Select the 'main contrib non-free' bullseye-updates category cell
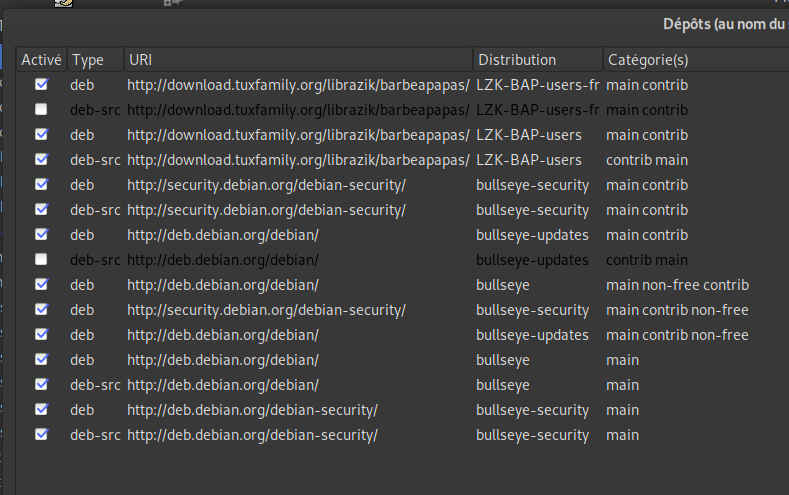 pyautogui.click(x=677, y=335)
